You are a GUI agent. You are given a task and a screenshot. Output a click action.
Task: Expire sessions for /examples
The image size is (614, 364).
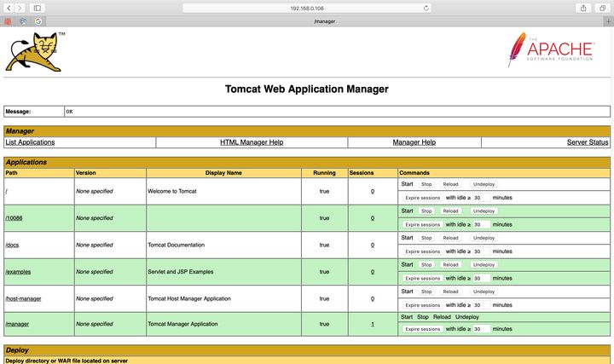point(422,278)
